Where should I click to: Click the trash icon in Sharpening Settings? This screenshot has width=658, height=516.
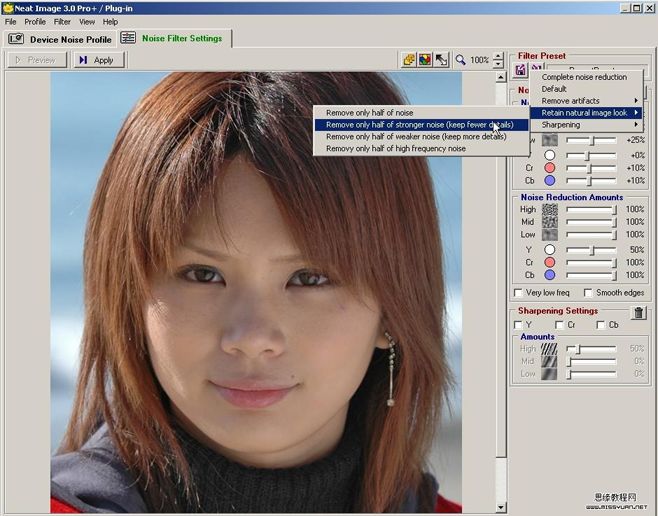coord(638,313)
